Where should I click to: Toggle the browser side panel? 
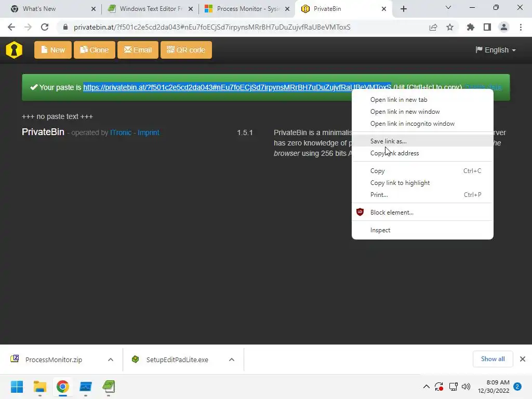[487, 27]
